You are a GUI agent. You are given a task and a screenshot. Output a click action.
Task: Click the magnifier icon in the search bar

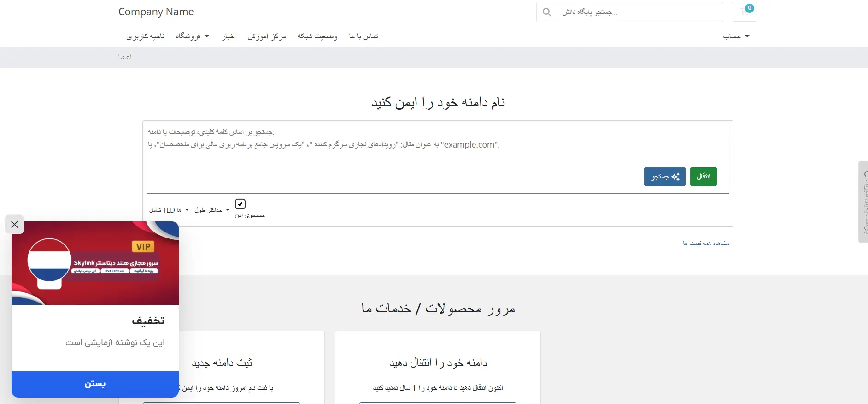pos(547,12)
